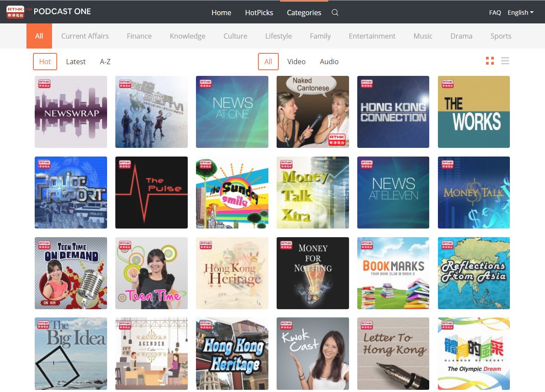Open the Bookmarks book club podcast
Image resolution: width=545 pixels, height=392 pixels.
pyautogui.click(x=393, y=273)
